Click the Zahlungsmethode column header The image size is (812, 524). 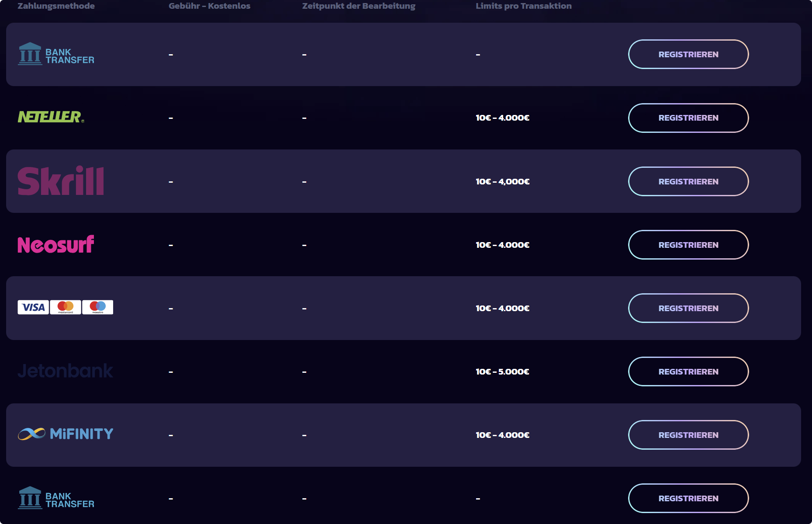56,6
